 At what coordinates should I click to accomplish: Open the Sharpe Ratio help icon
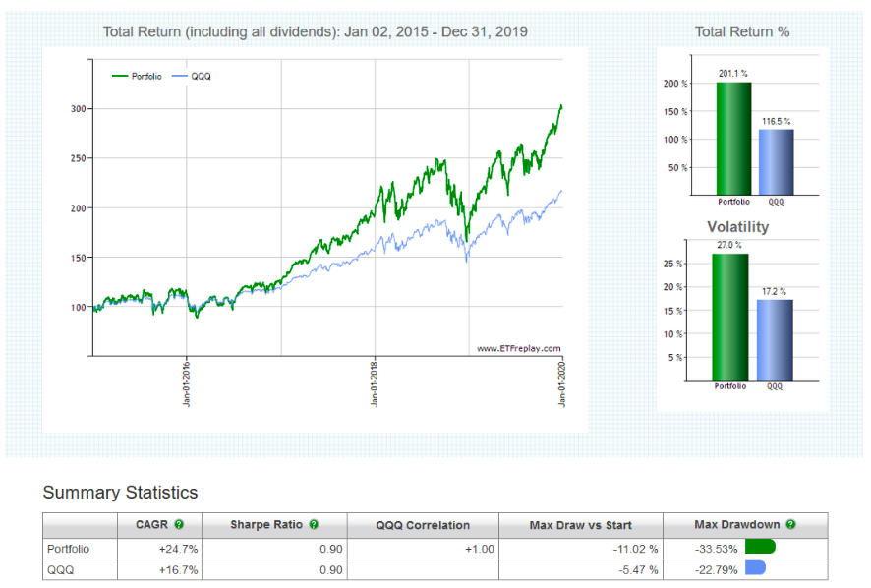click(x=314, y=525)
